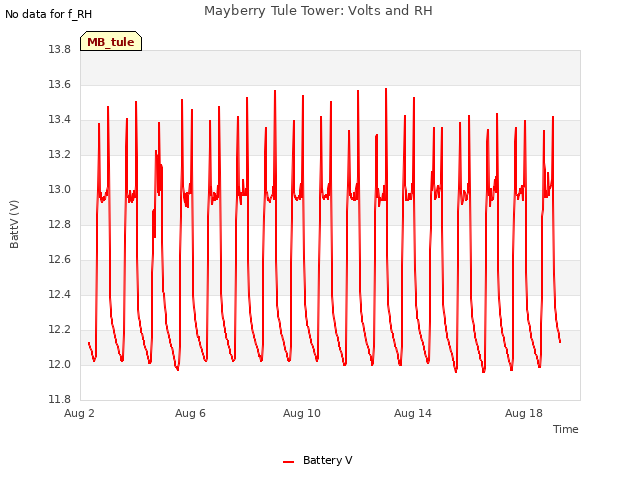Image resolution: width=640 pixels, height=480 pixels.
Task: Click the 11.8 y-axis tick label
Action: click(59, 399)
